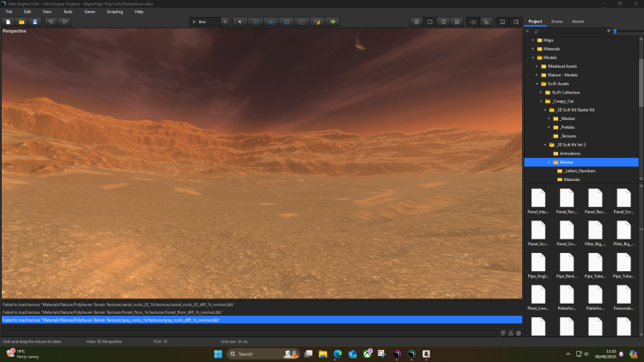This screenshot has width=644, height=362.
Task: Switch to the Assets tab
Action: pos(578,21)
